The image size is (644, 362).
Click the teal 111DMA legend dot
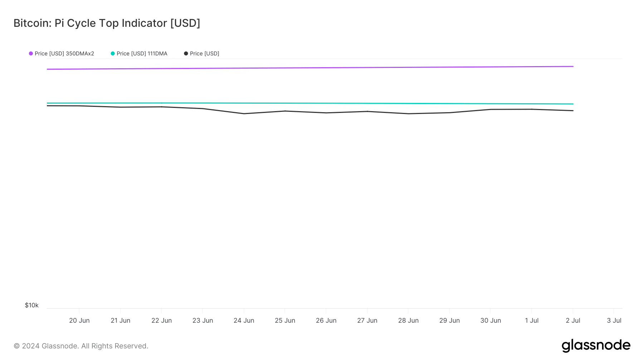(113, 54)
